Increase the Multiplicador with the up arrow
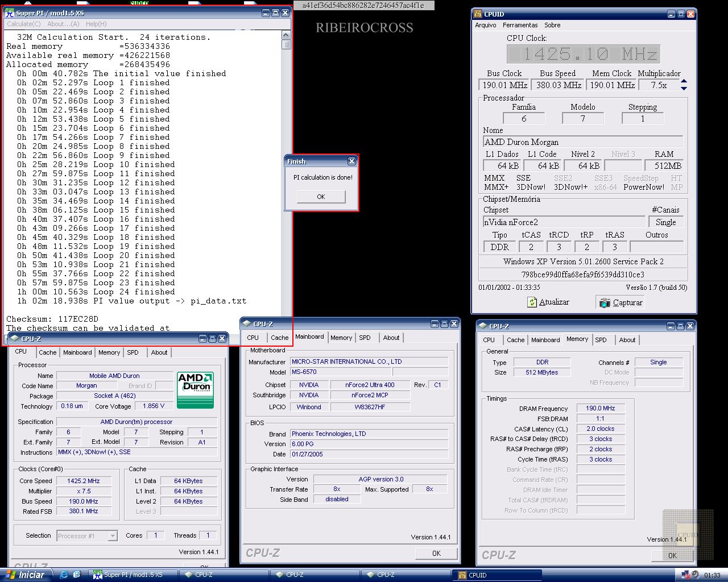The height and width of the screenshot is (582, 728). click(x=684, y=81)
